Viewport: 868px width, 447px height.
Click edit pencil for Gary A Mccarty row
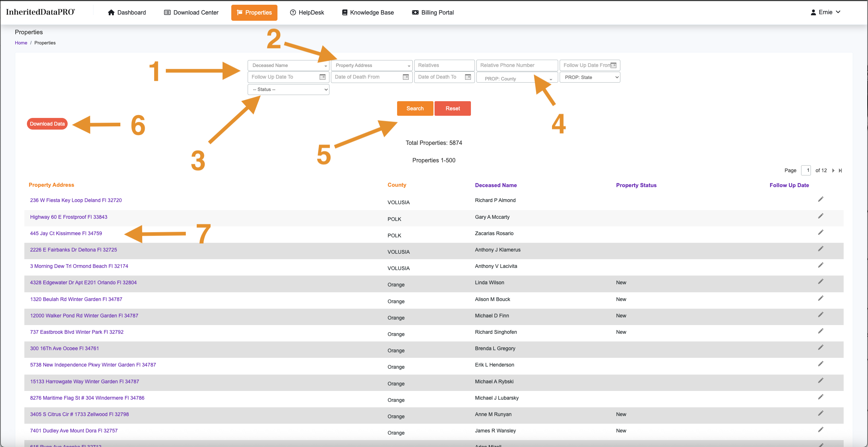[x=821, y=216]
